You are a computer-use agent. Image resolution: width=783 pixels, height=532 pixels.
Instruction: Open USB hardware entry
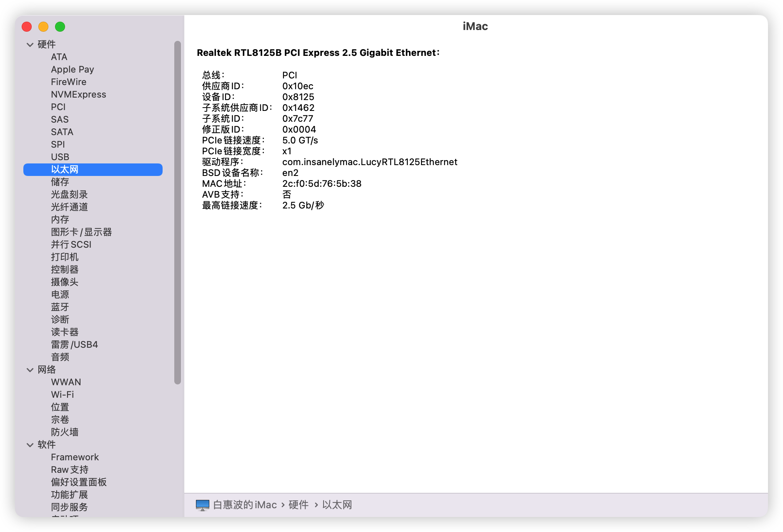60,157
